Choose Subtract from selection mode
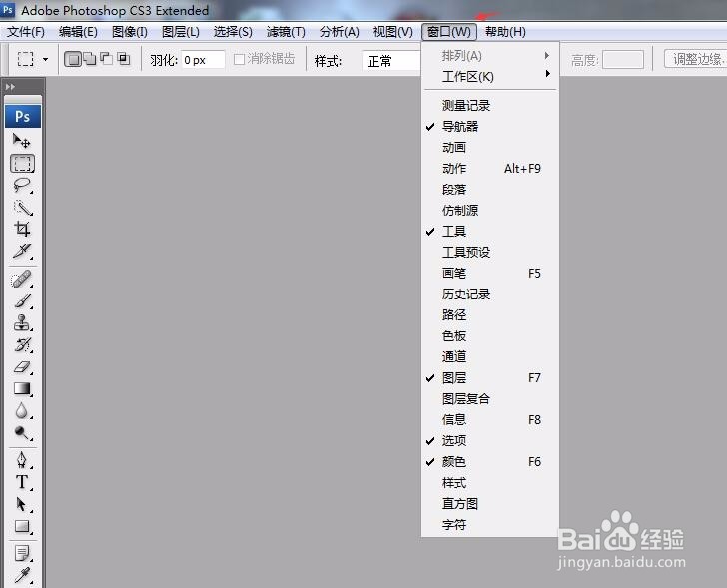This screenshot has width=727, height=588. 106,59
